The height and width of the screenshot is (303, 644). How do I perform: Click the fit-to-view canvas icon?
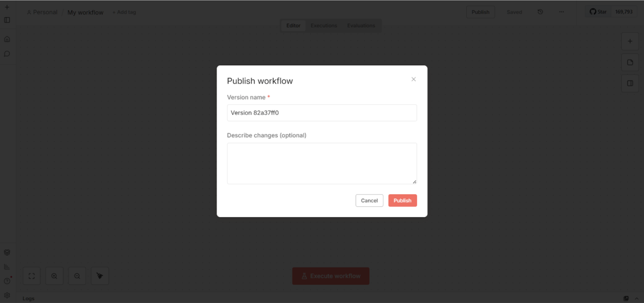pyautogui.click(x=31, y=276)
